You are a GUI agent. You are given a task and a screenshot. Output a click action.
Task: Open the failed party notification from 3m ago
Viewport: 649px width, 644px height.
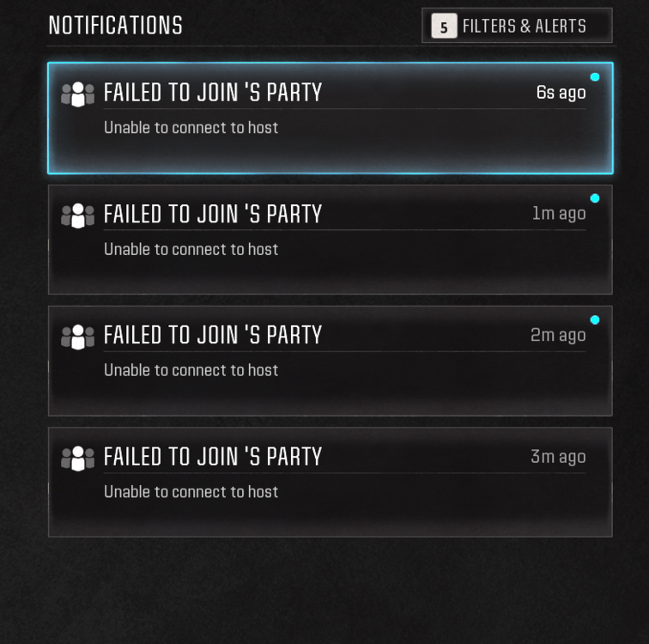[x=331, y=483]
